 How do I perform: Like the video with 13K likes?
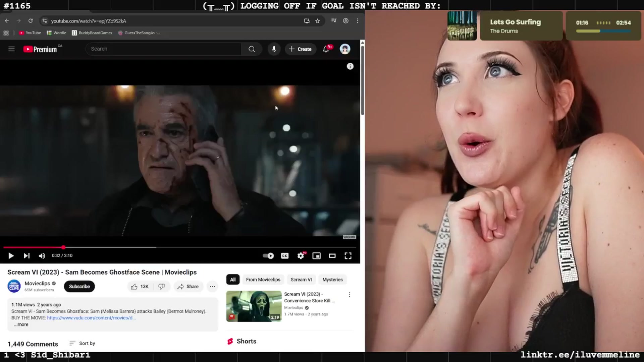tap(140, 287)
